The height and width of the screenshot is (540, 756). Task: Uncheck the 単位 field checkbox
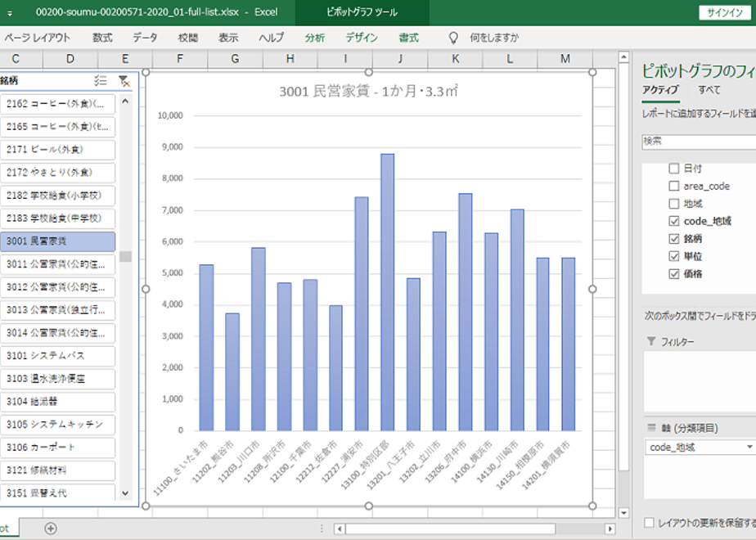point(674,256)
